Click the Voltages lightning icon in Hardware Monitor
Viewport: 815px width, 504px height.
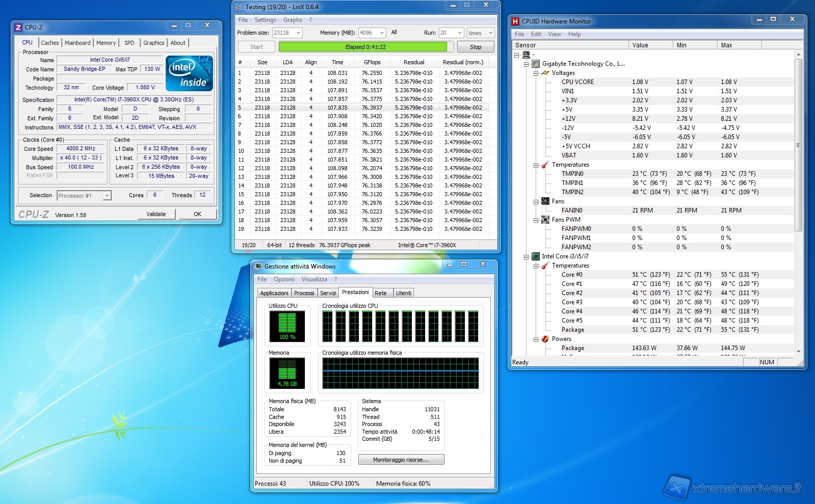[x=545, y=73]
